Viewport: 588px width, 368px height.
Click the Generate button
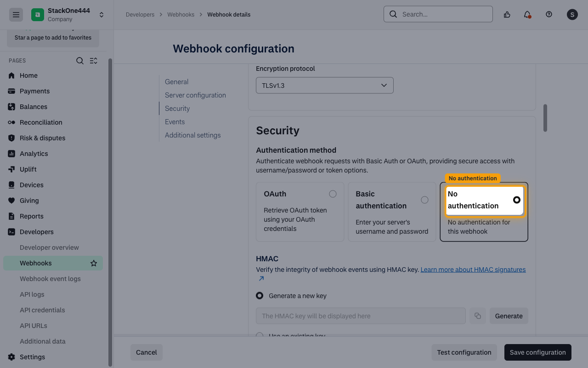(509, 316)
